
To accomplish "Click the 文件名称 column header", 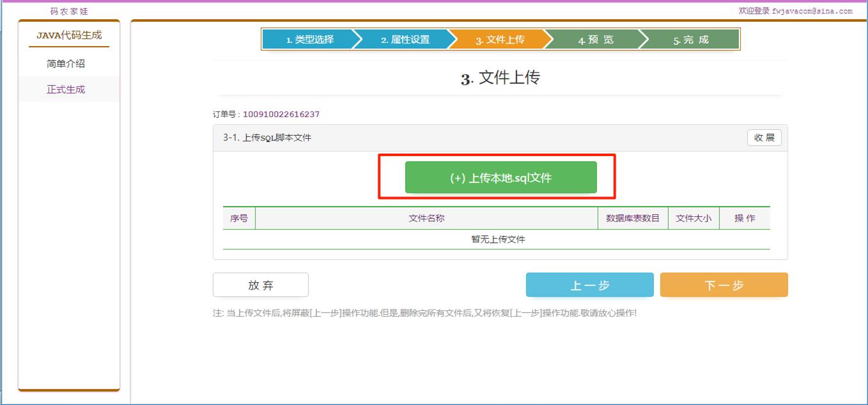I will [x=426, y=218].
